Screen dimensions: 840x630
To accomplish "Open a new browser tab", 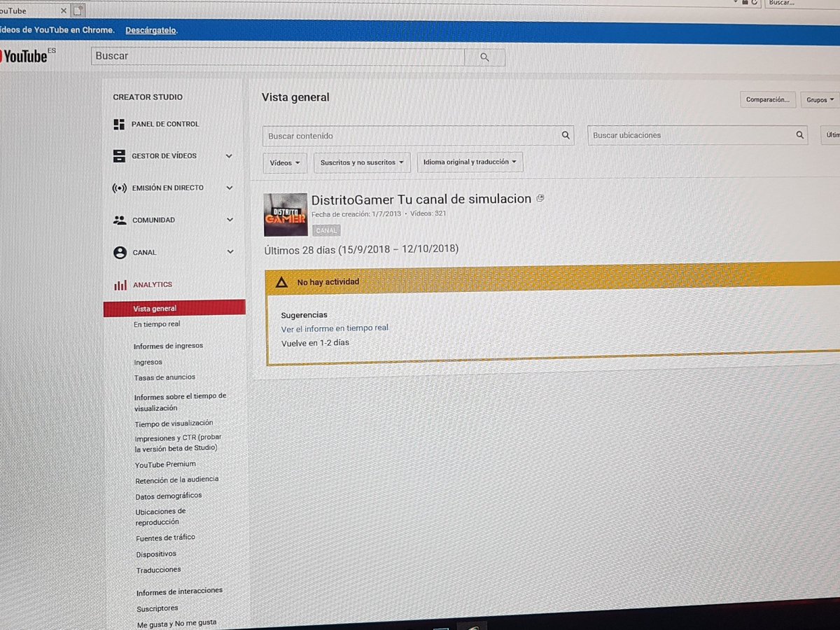I will 78,10.
